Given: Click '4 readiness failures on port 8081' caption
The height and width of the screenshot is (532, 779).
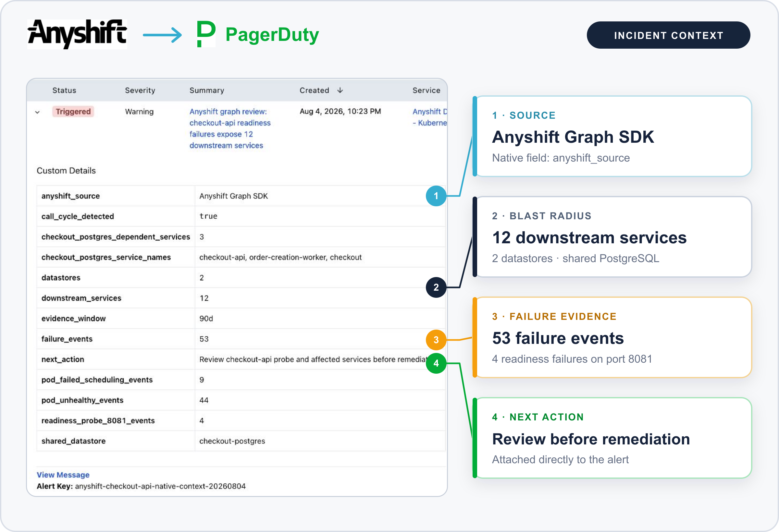Looking at the screenshot, I should 572,359.
